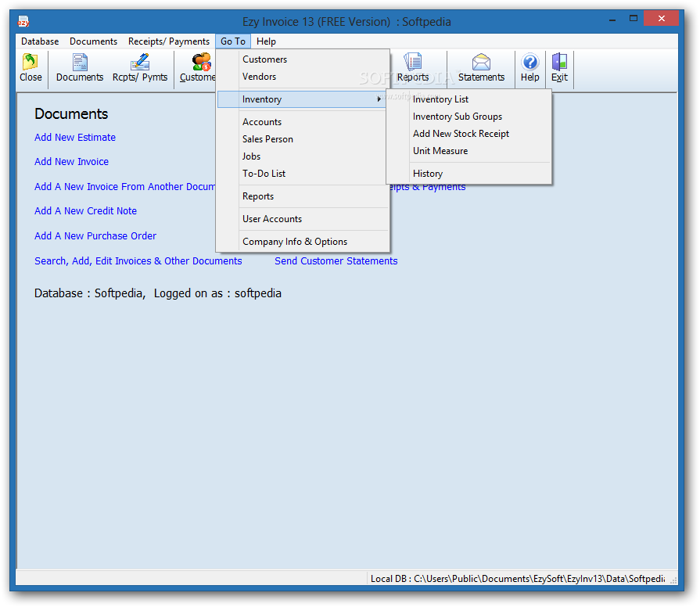Viewport: 700px width, 607px height.
Task: Click Add A New Purchase Order link
Action: pyautogui.click(x=95, y=235)
